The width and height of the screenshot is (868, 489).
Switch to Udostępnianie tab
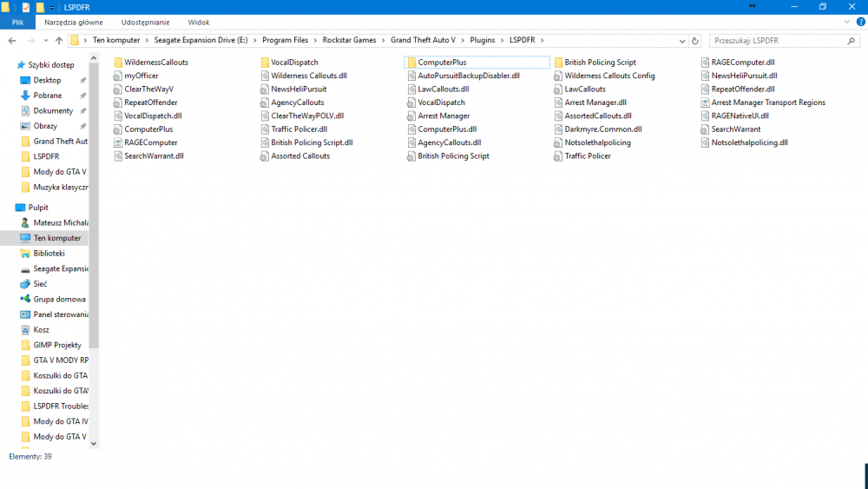coord(145,23)
